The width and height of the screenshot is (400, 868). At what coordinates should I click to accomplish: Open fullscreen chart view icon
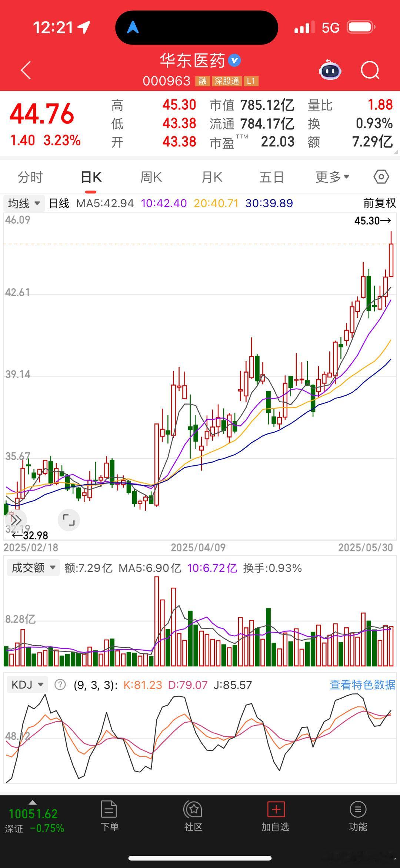point(69,520)
